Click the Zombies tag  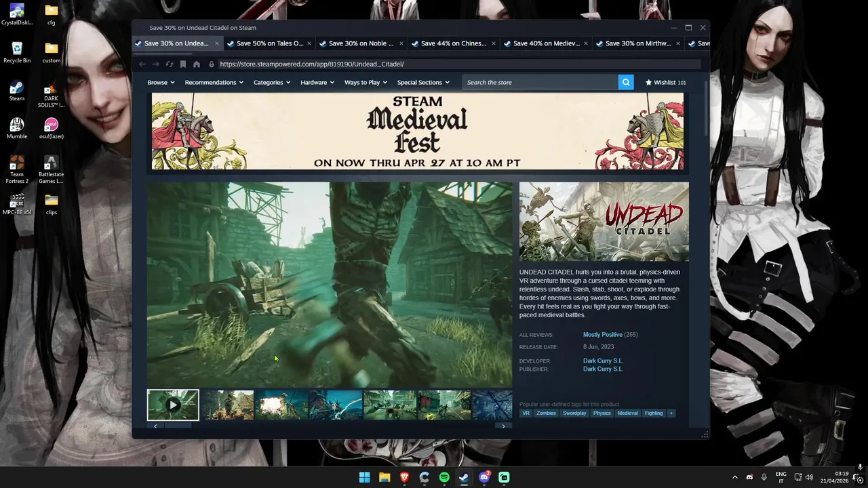point(546,413)
